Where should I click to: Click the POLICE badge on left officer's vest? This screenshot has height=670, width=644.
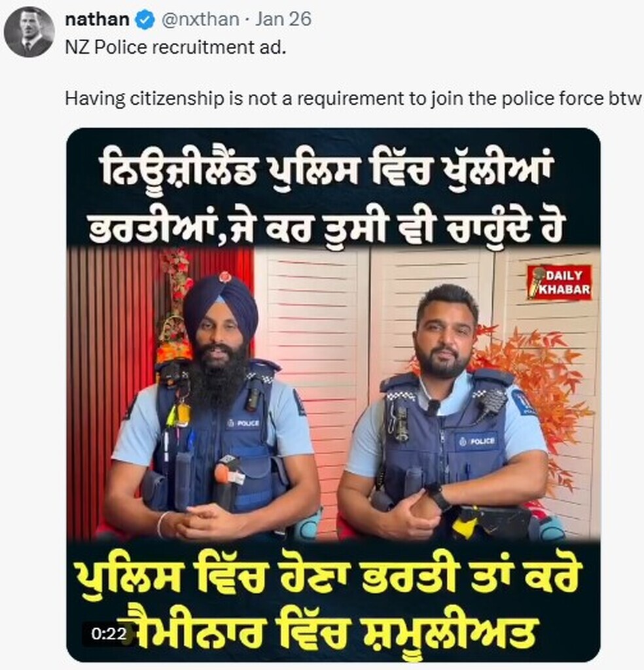[243, 423]
